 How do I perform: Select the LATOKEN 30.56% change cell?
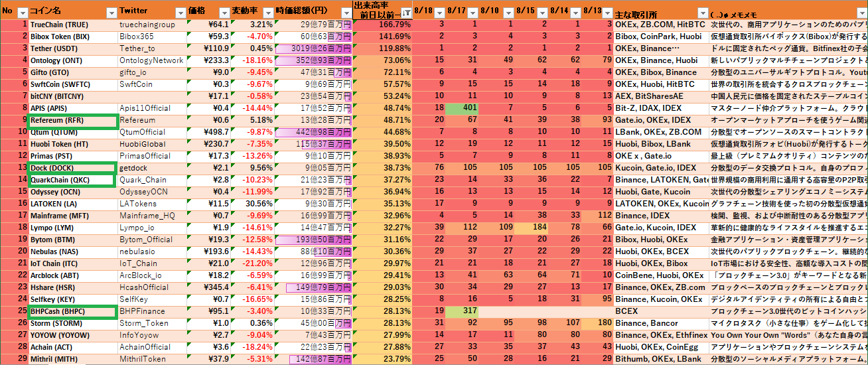(x=252, y=204)
